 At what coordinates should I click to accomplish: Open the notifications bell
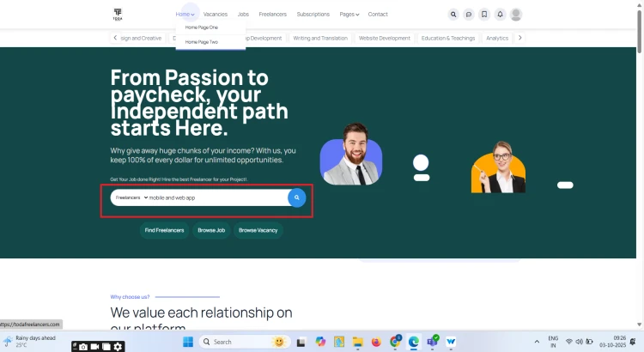click(500, 15)
